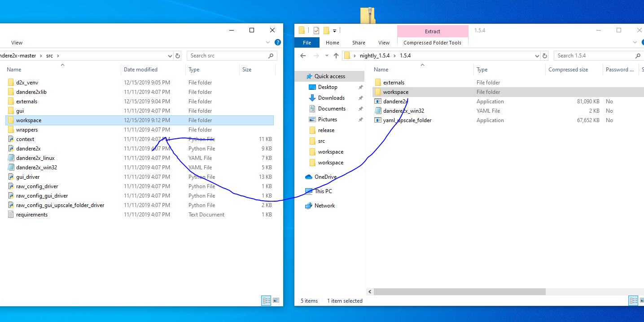Click the Properties icon in Quick Access Toolbar
644x322 pixels.
pos(316,30)
